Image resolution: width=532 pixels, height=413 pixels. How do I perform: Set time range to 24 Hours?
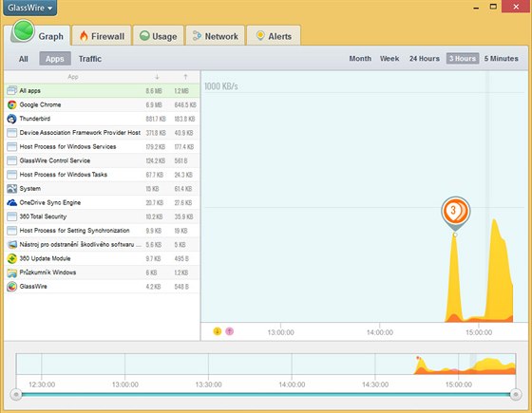(424, 58)
